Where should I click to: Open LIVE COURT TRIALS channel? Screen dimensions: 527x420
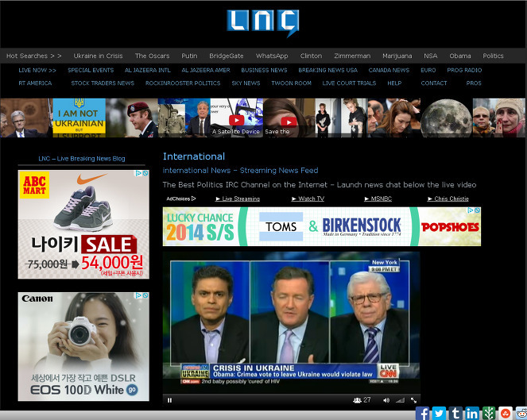pyautogui.click(x=349, y=83)
